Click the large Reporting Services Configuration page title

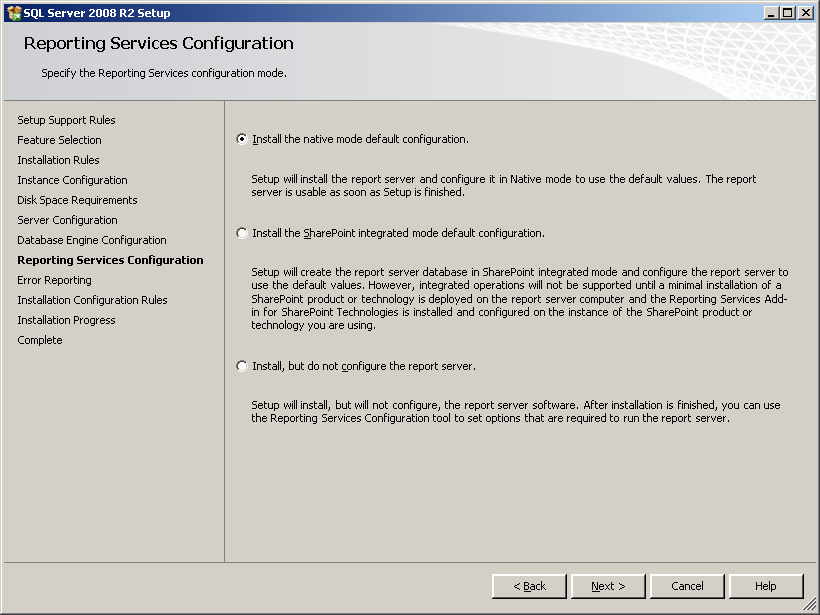tap(158, 43)
